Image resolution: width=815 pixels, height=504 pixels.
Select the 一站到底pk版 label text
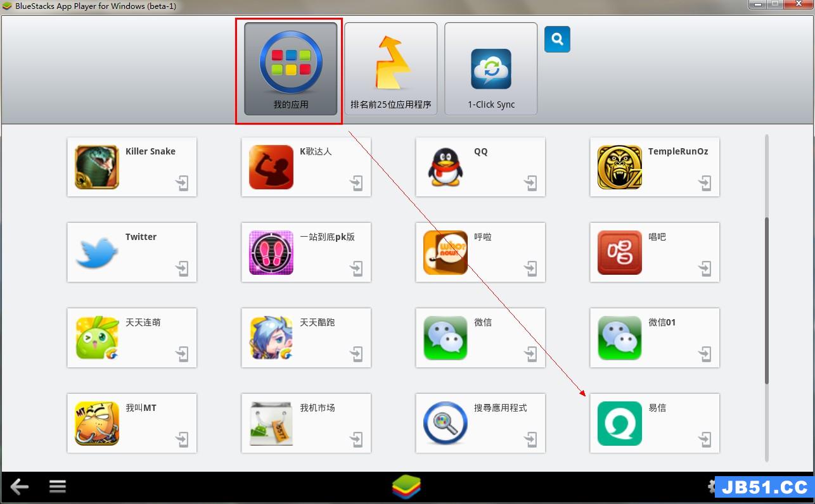327,237
